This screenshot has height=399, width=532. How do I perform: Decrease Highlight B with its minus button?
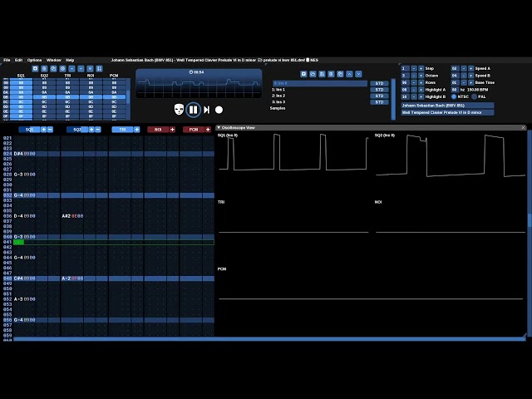pos(414,96)
